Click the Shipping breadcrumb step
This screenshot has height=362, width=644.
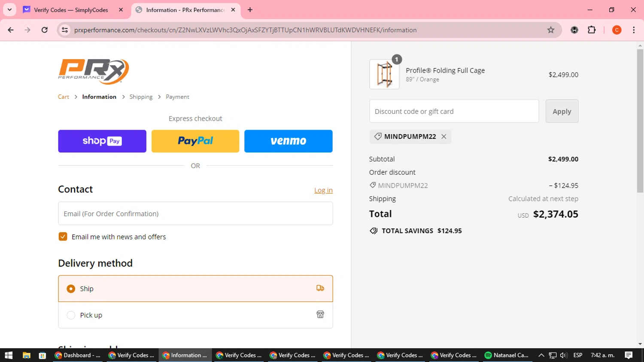click(x=141, y=97)
